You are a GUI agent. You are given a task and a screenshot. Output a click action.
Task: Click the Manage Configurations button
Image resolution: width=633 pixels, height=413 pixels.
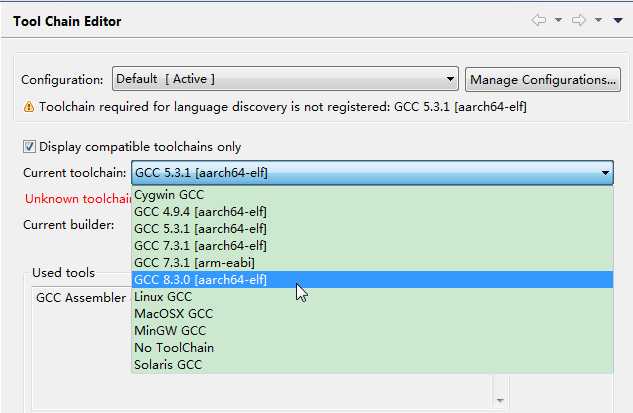[543, 80]
